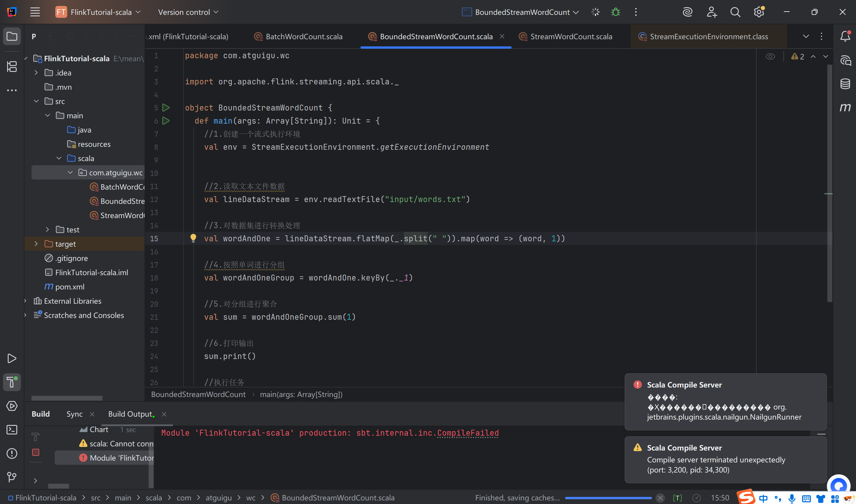
Task: Open the Git version control icon in sidebar
Action: point(12,477)
